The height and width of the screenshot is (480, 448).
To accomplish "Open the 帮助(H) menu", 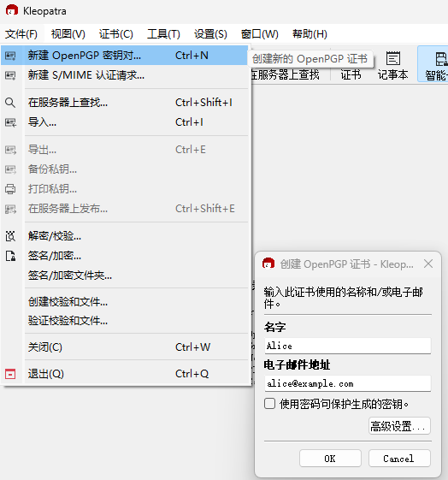I will [x=309, y=34].
